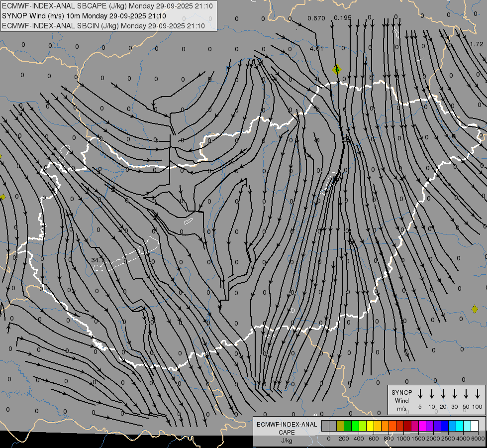Click the J/kg unit label in the CAPE legend

click(x=287, y=441)
